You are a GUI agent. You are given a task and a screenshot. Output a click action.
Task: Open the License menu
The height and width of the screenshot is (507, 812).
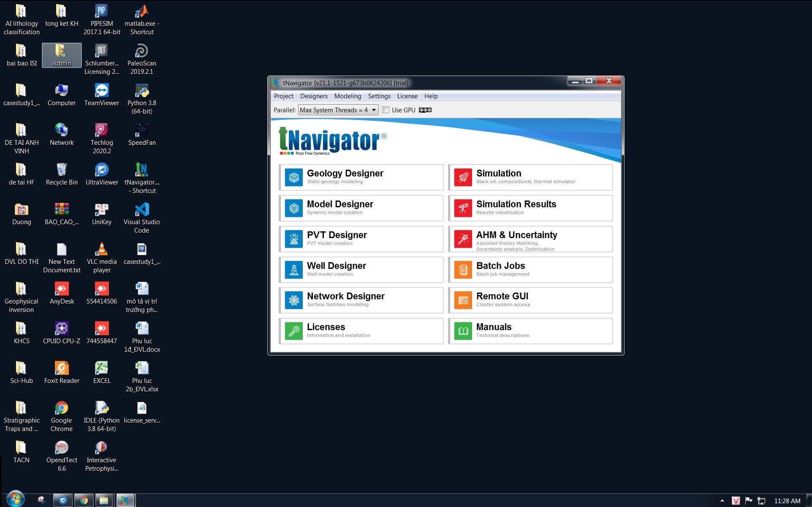407,96
